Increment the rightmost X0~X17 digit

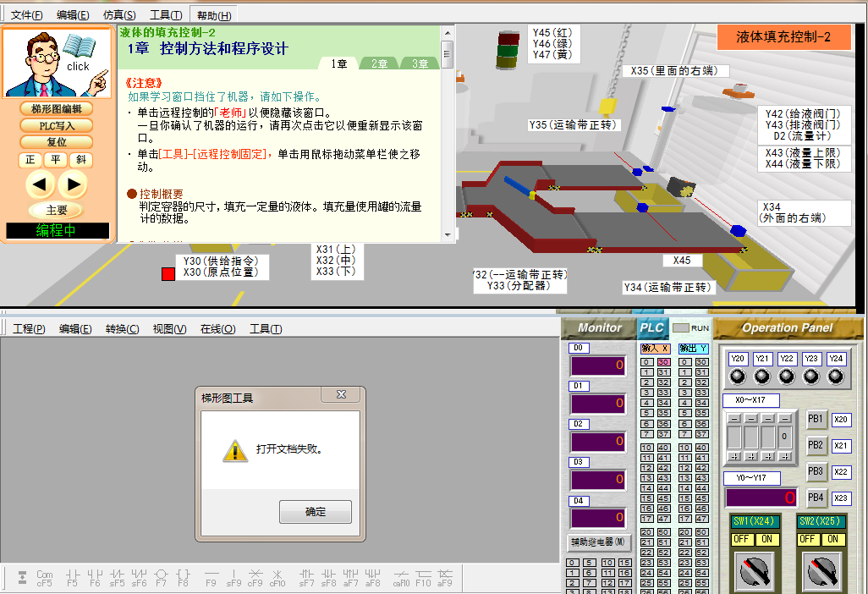[x=785, y=457]
